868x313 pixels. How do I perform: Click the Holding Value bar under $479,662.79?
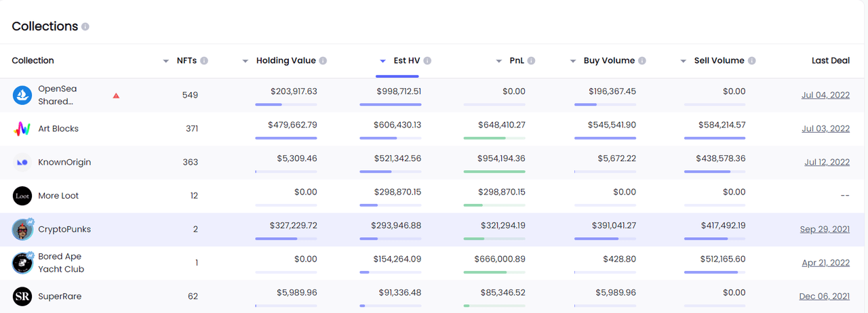286,138
